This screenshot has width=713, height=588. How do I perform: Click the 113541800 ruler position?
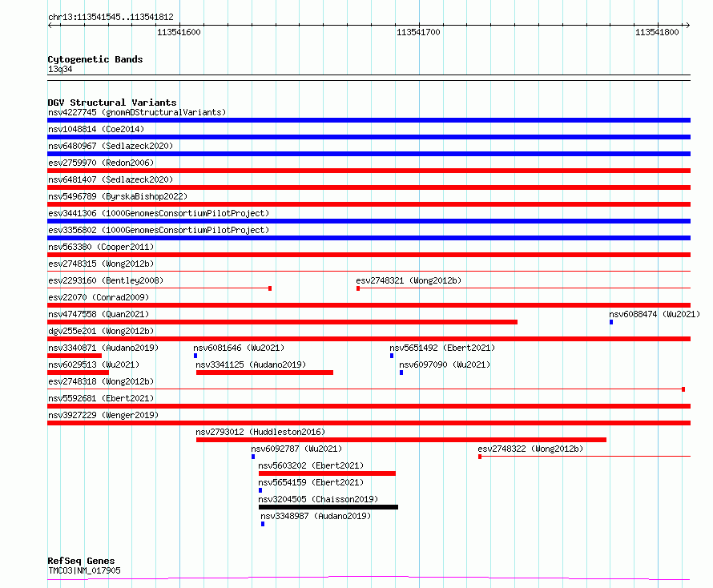(x=657, y=32)
